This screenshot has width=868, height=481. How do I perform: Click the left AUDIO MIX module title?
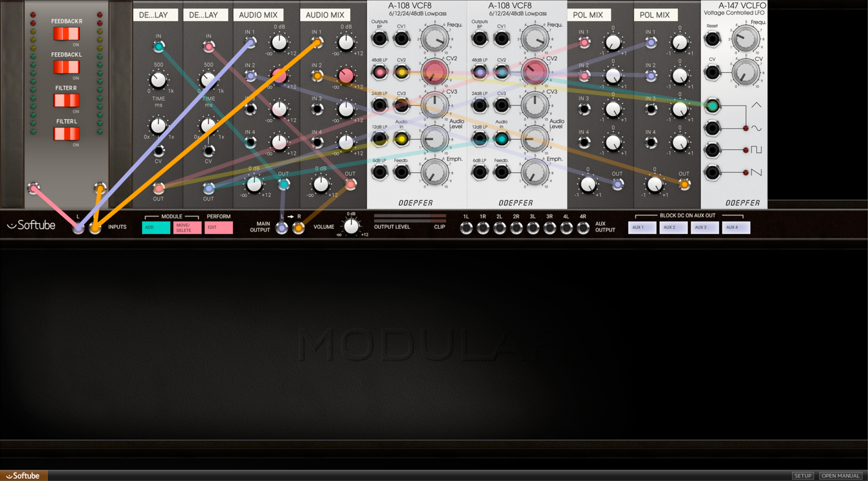coord(258,15)
